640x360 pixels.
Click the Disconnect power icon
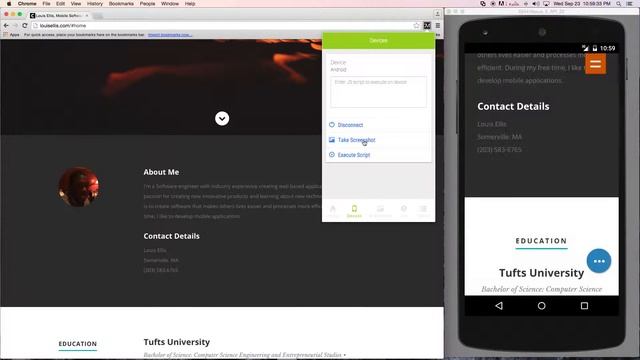[332, 124]
